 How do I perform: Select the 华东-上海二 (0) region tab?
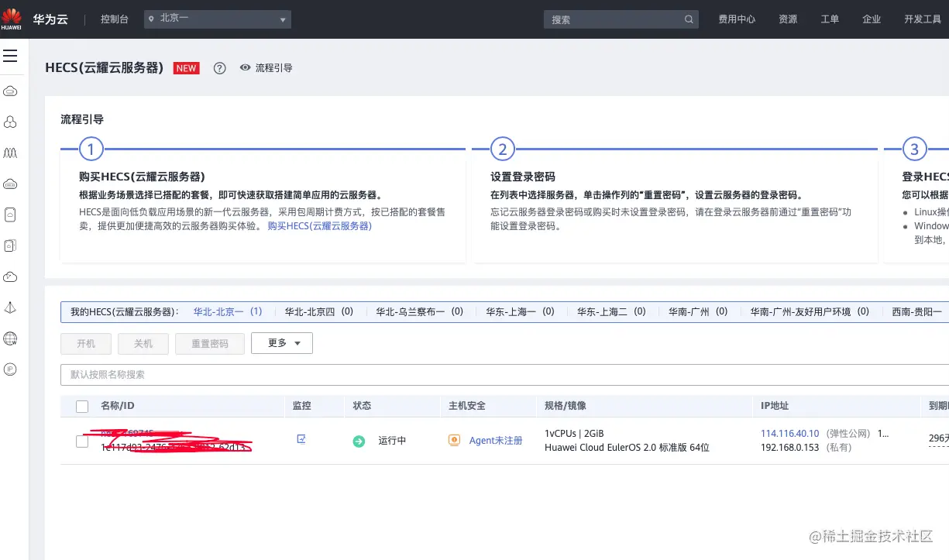click(x=612, y=311)
